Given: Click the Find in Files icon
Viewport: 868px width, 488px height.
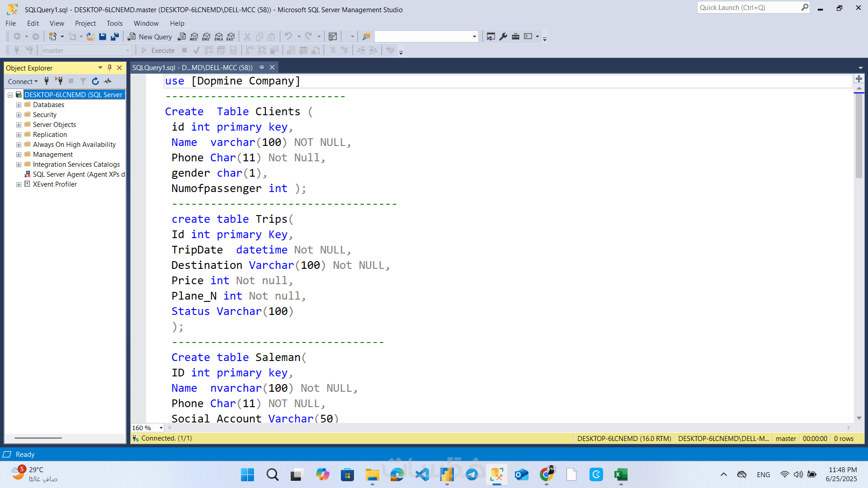Looking at the screenshot, I should (x=366, y=37).
